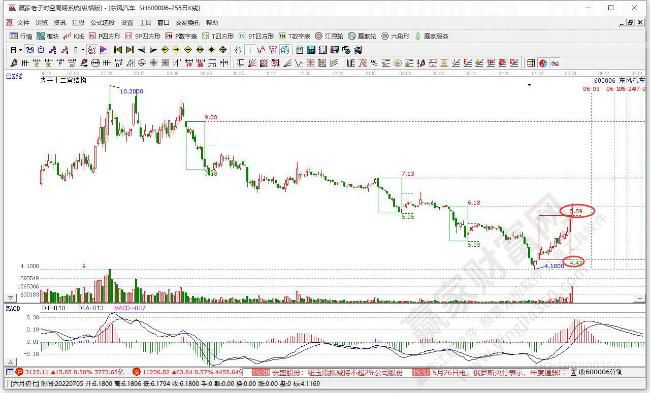Open the 江恩轮 Gann wheel tool

(x=329, y=36)
